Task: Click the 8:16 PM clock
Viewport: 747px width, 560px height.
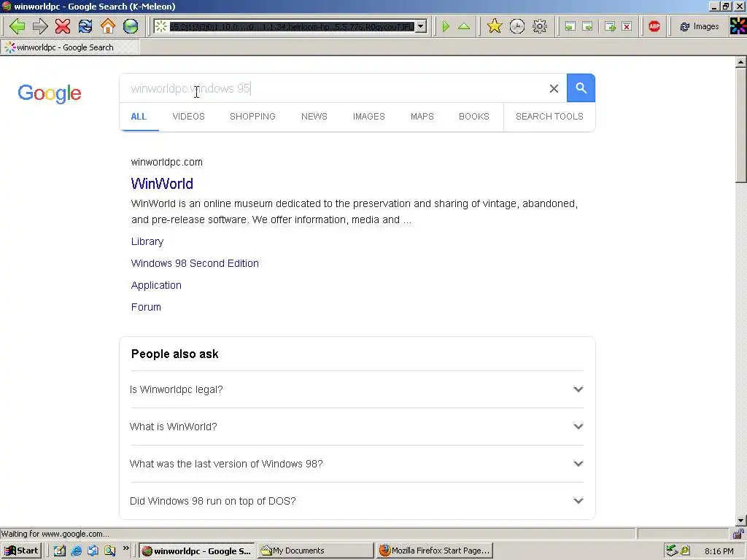Action: coord(719,551)
